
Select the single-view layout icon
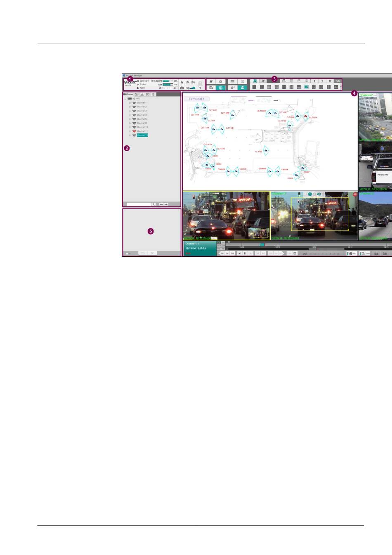click(x=254, y=87)
